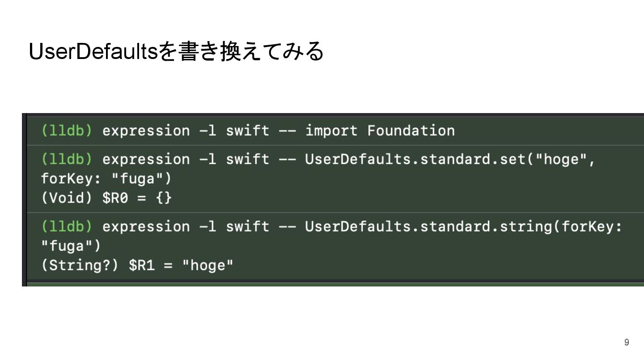Click the slide page number 9
Viewport: 644px width, 362px height.
627,342
